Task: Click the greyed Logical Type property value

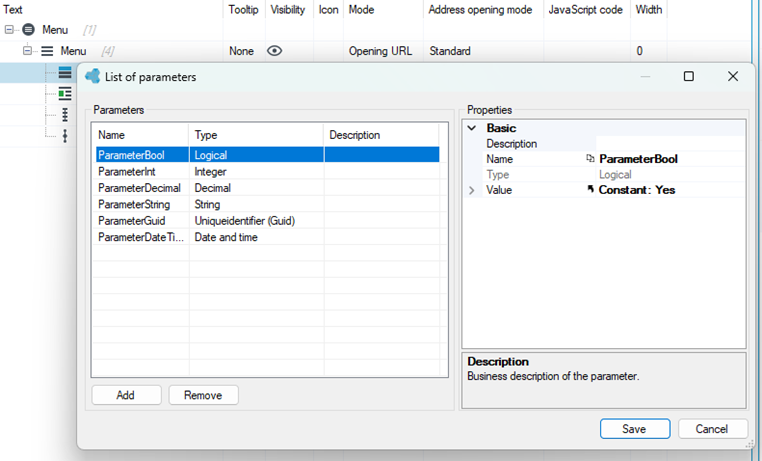Action: pyautogui.click(x=671, y=174)
